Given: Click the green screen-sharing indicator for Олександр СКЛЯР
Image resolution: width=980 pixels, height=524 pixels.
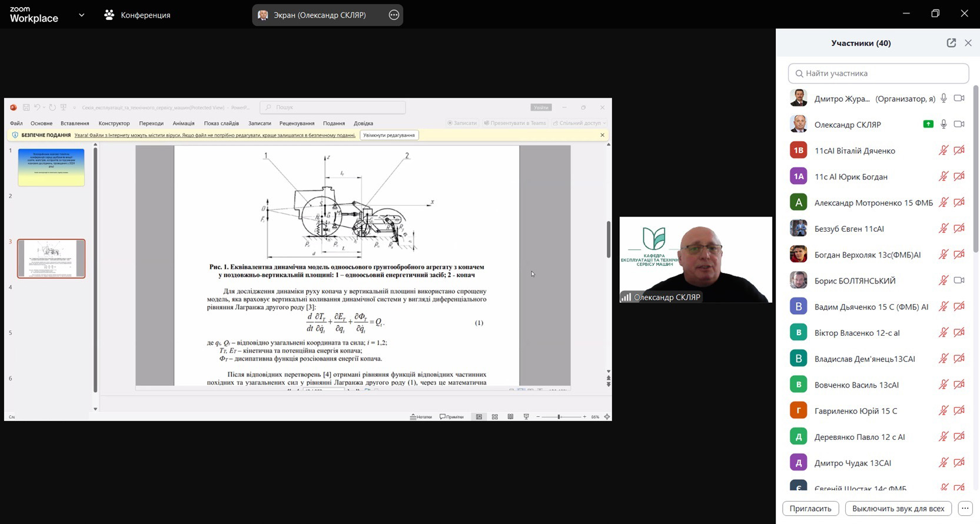Looking at the screenshot, I should [x=928, y=124].
